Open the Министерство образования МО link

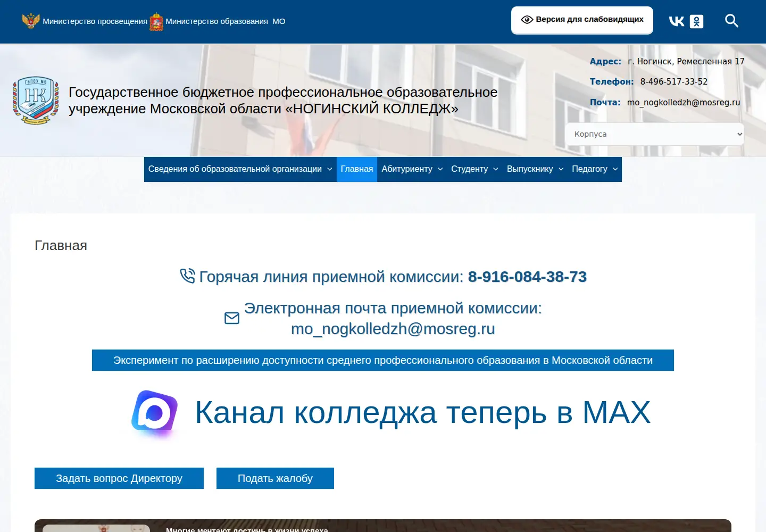(226, 21)
